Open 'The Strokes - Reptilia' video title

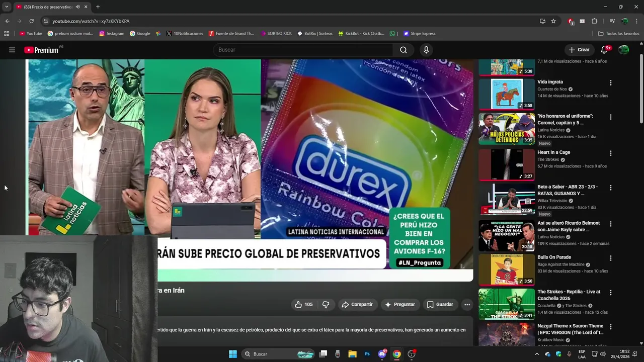569,295
